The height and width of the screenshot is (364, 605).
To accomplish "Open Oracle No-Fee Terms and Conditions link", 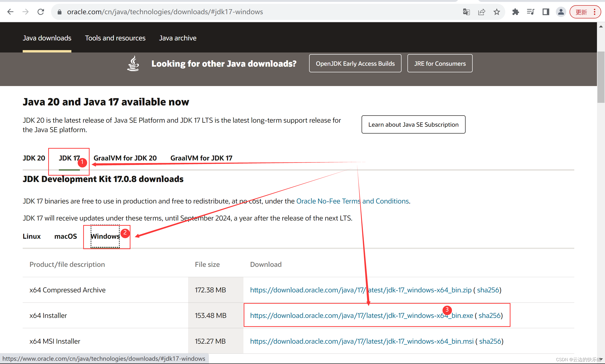I will pos(352,201).
